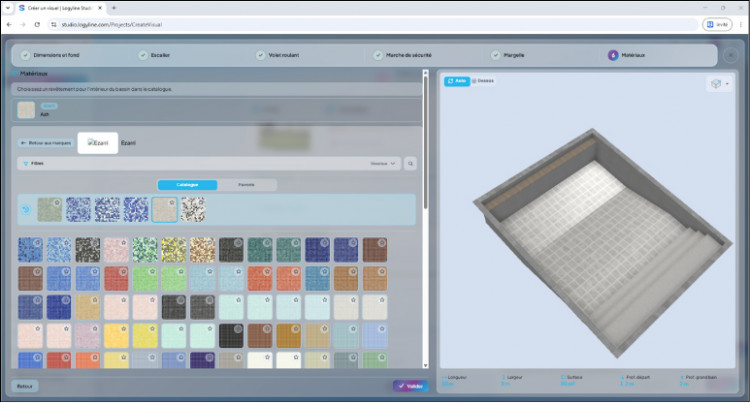Favorite the black swatch in the fourth catalogue row
750x403 pixels.
pyautogui.click(x=238, y=329)
